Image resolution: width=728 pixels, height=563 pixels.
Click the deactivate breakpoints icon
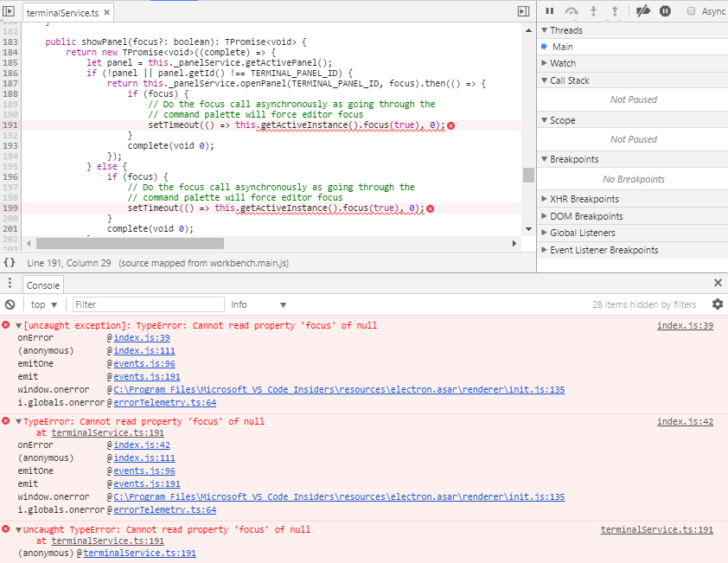tap(643, 11)
